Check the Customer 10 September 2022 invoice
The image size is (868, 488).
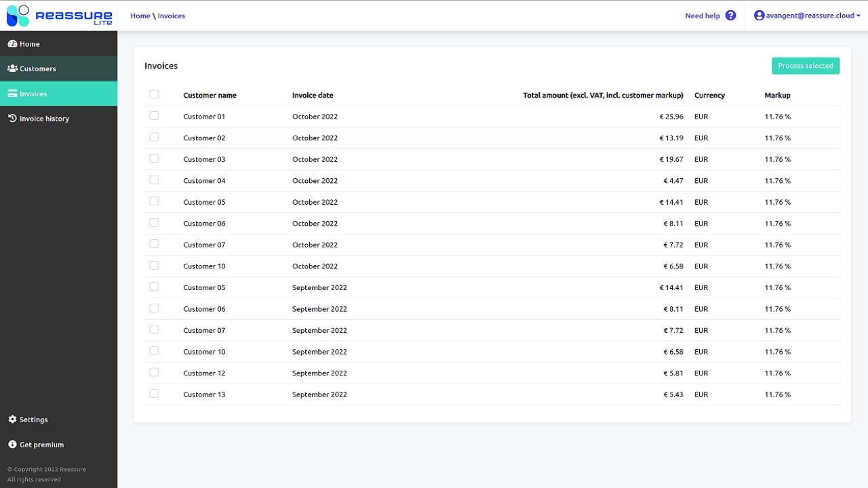(154, 351)
